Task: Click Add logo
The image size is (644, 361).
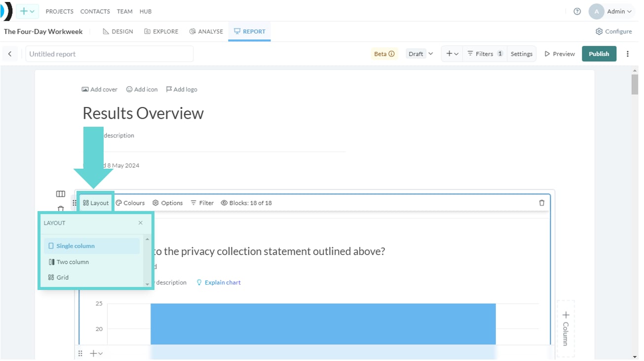Action: (x=182, y=89)
